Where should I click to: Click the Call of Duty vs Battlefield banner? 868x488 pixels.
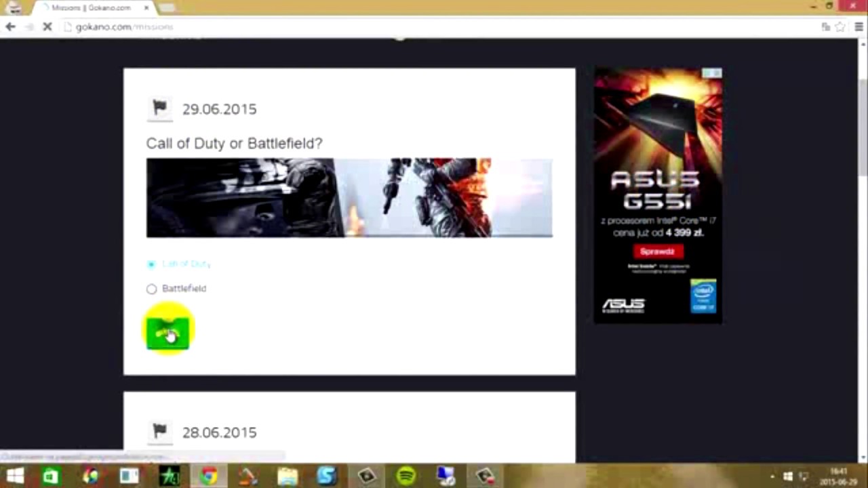coord(349,198)
